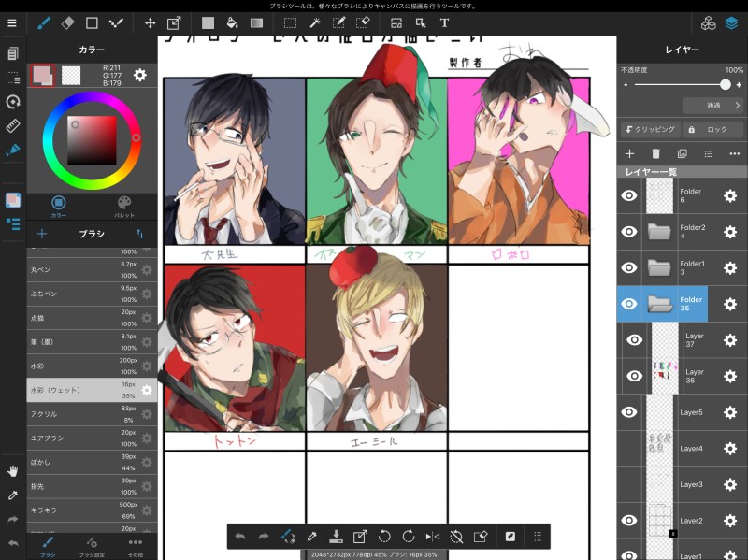Open settings gear for Layer 37
Screen dimensions: 748x560
(730, 340)
